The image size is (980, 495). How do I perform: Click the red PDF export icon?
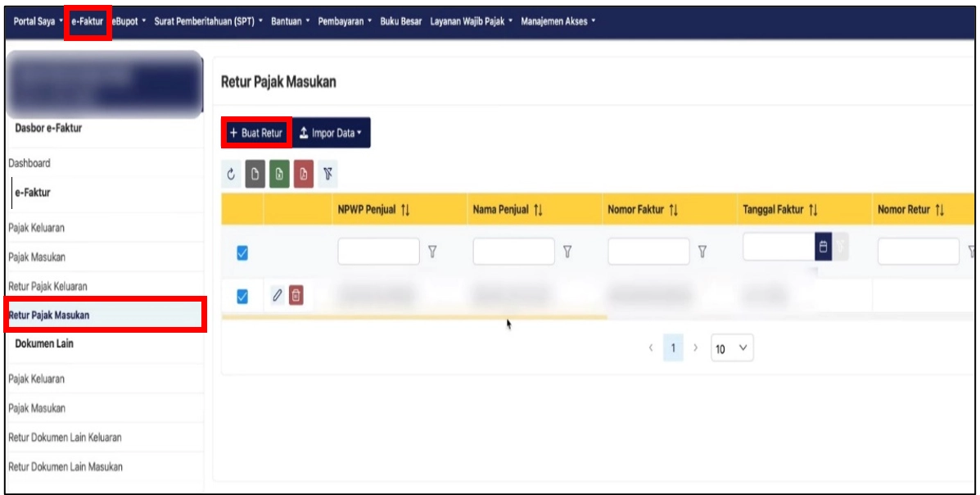click(304, 175)
